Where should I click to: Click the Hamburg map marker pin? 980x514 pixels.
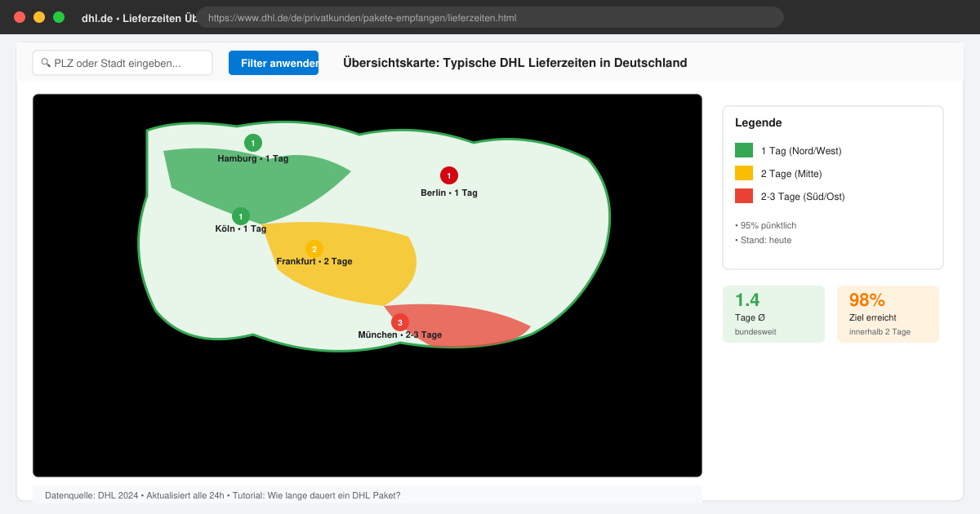(x=253, y=143)
